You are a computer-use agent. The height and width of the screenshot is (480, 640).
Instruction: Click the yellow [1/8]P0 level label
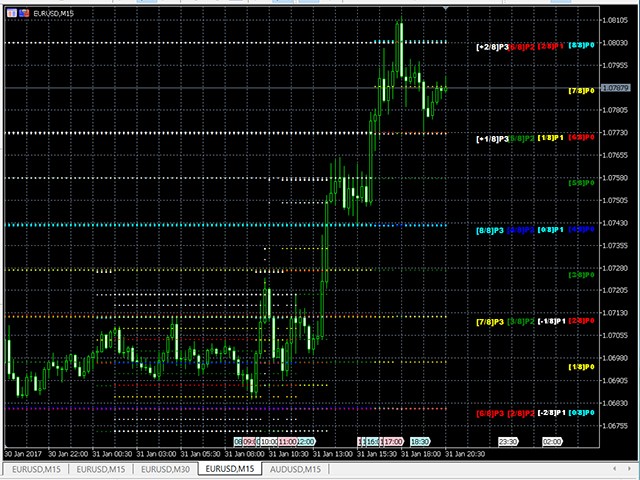[x=582, y=367]
